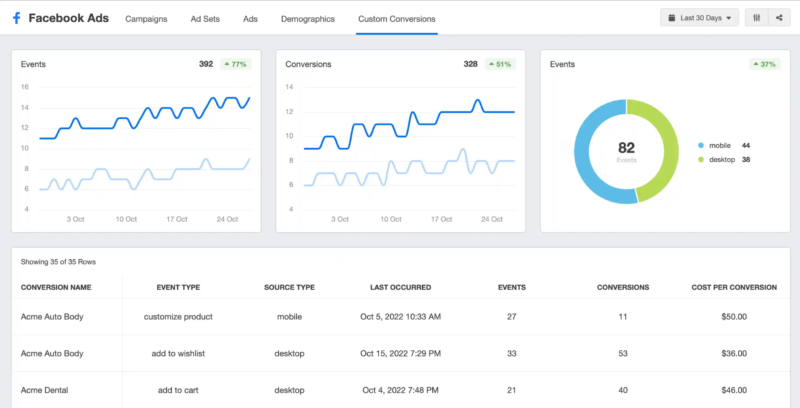Click the $50.00 cost per conversion cell

point(734,317)
